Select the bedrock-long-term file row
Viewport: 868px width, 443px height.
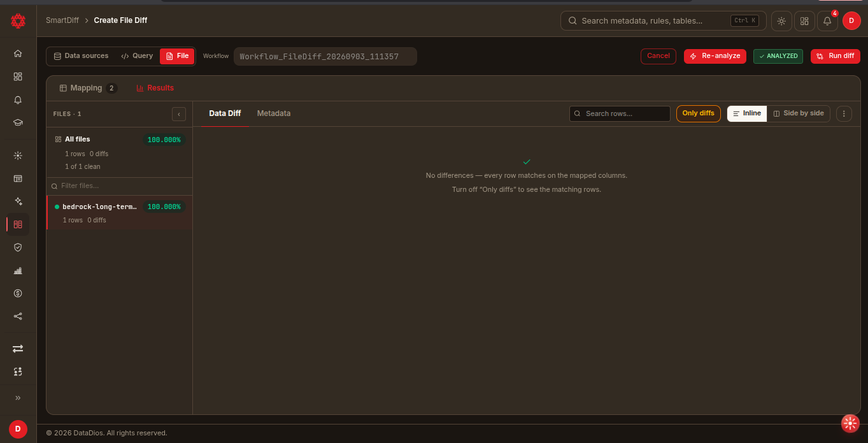(120, 213)
